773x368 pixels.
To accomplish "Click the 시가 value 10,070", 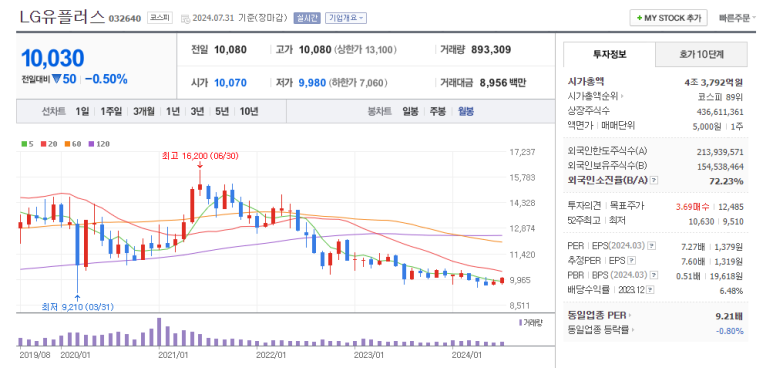I will click(x=230, y=82).
